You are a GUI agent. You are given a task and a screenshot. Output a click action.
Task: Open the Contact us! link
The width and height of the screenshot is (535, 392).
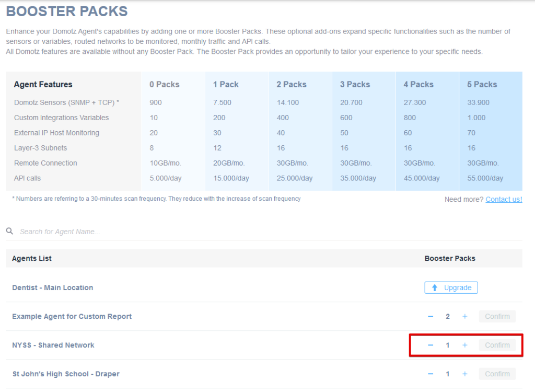point(504,200)
